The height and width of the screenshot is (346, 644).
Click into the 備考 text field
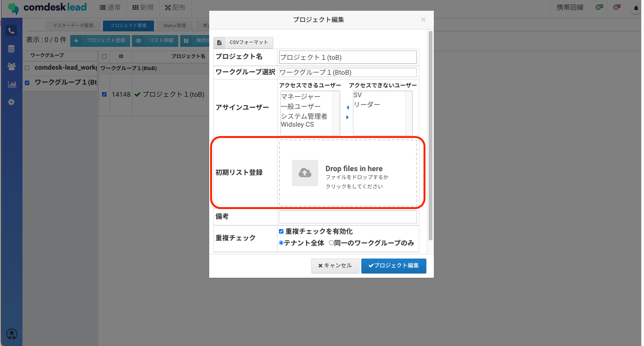(x=347, y=217)
